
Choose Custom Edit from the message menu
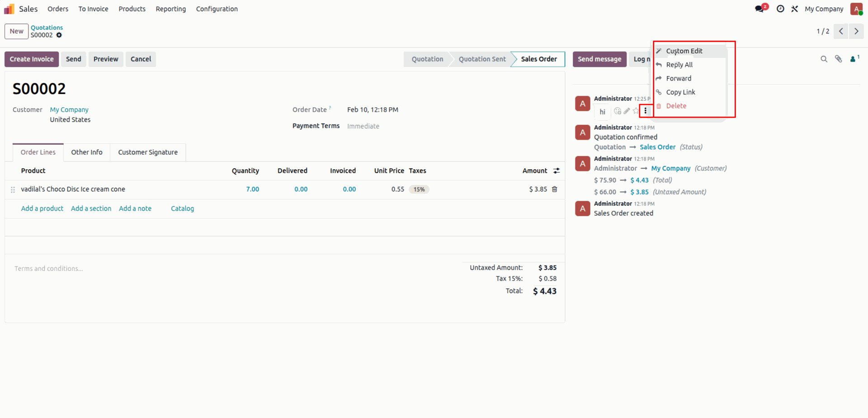tap(690, 51)
